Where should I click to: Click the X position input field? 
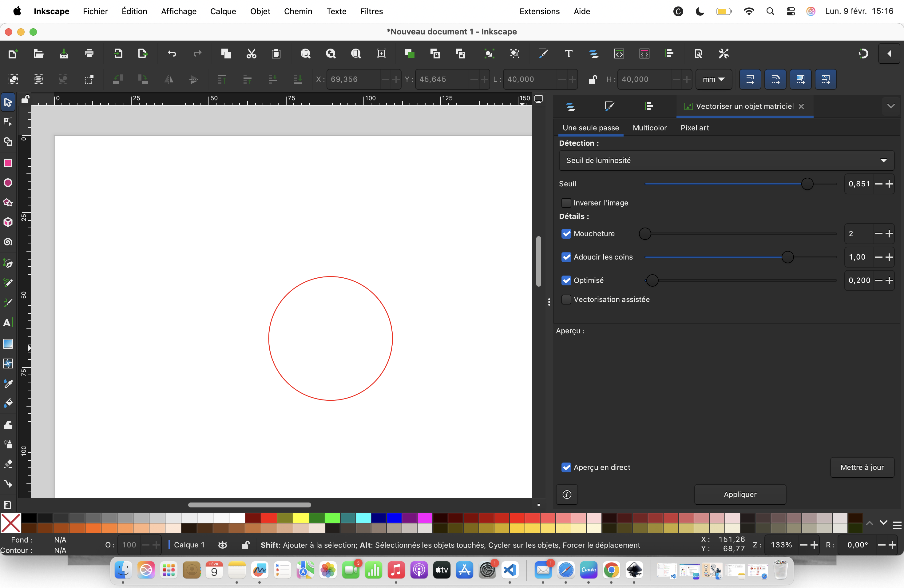[353, 79]
